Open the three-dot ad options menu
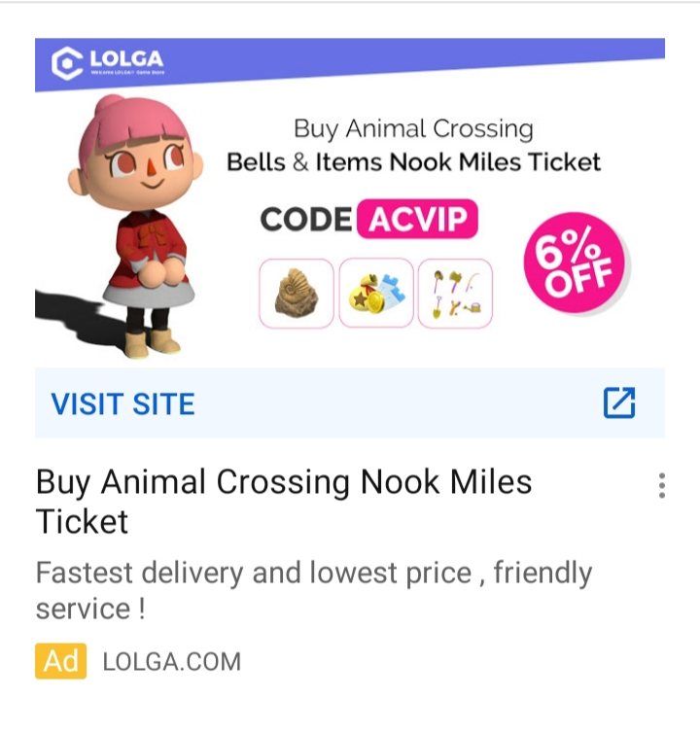The width and height of the screenshot is (700, 733). click(661, 485)
